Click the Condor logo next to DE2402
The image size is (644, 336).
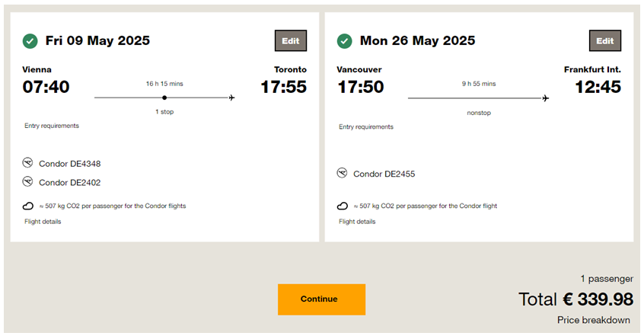click(x=27, y=181)
